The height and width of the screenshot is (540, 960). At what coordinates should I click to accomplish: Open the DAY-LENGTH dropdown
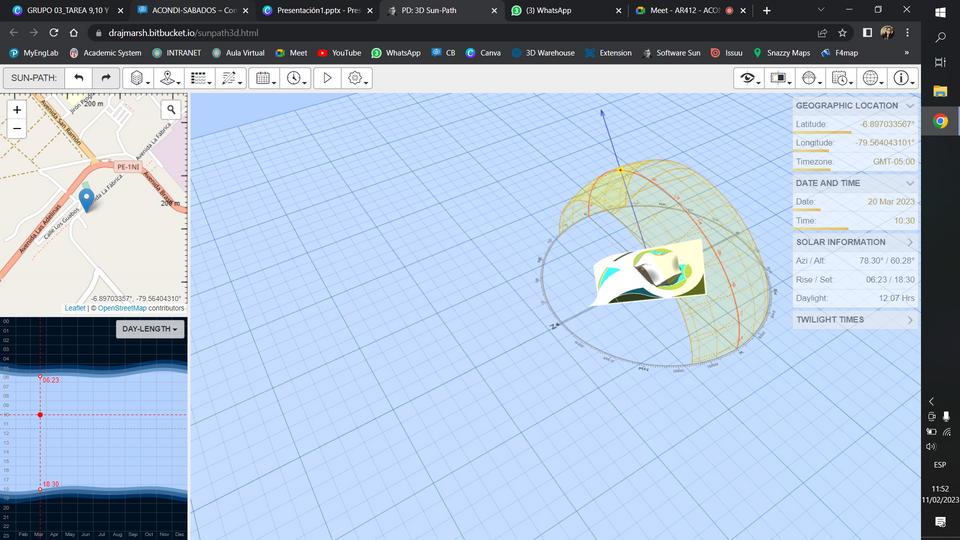coord(150,329)
